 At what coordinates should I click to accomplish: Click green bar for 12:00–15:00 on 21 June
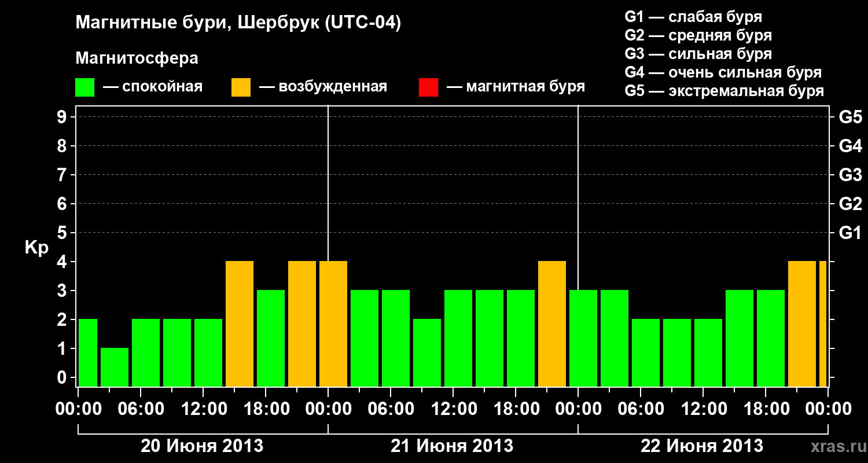pyautogui.click(x=458, y=338)
